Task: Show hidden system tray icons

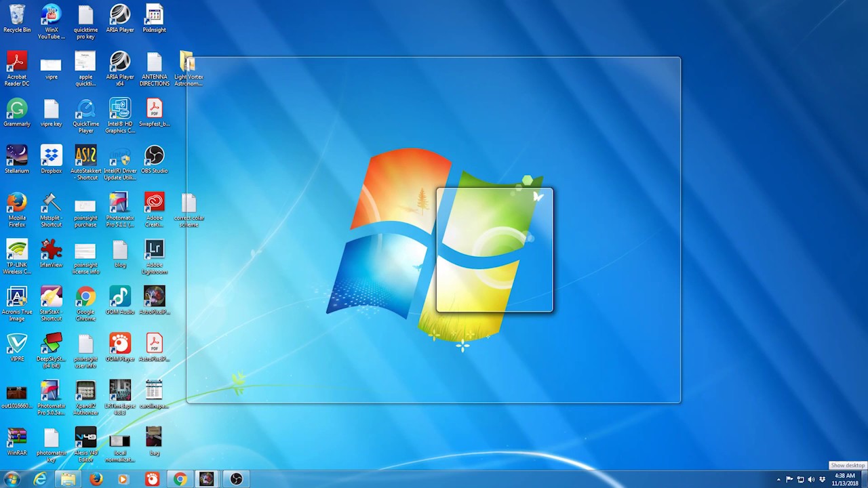Action: click(x=778, y=480)
